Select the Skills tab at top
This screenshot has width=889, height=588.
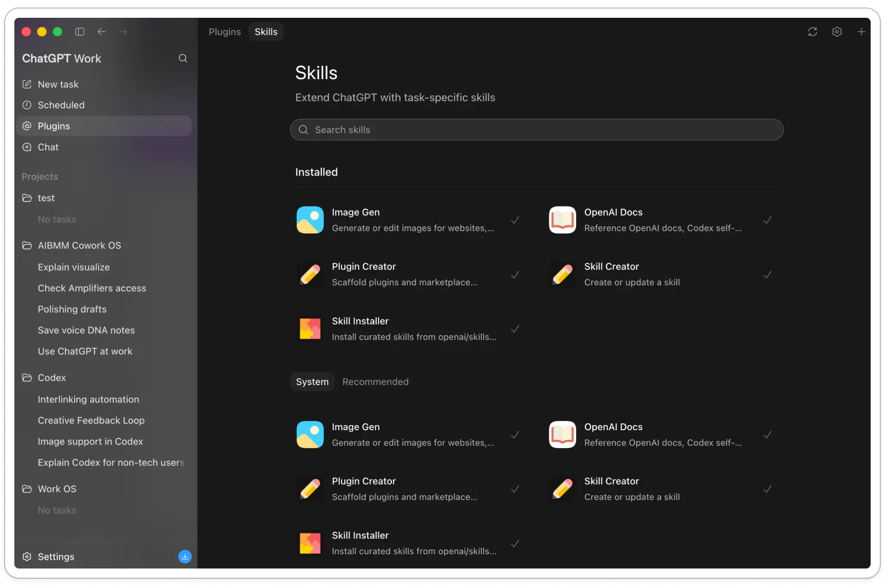click(266, 32)
